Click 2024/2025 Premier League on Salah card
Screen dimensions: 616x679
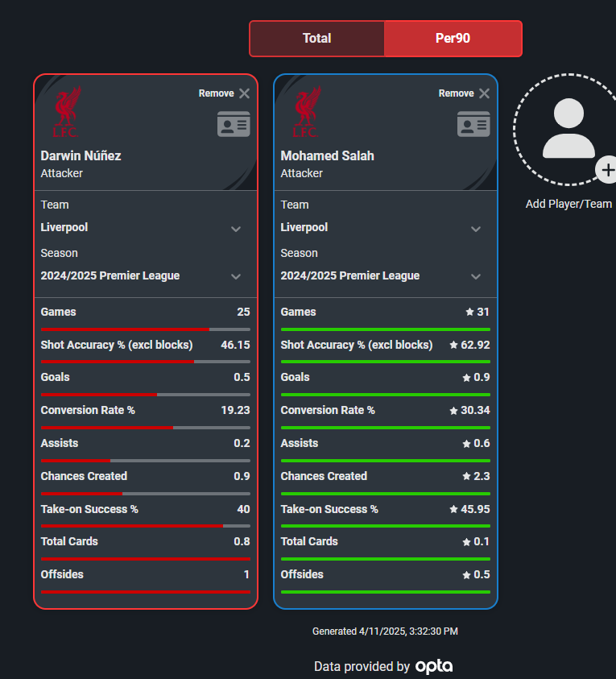(349, 275)
